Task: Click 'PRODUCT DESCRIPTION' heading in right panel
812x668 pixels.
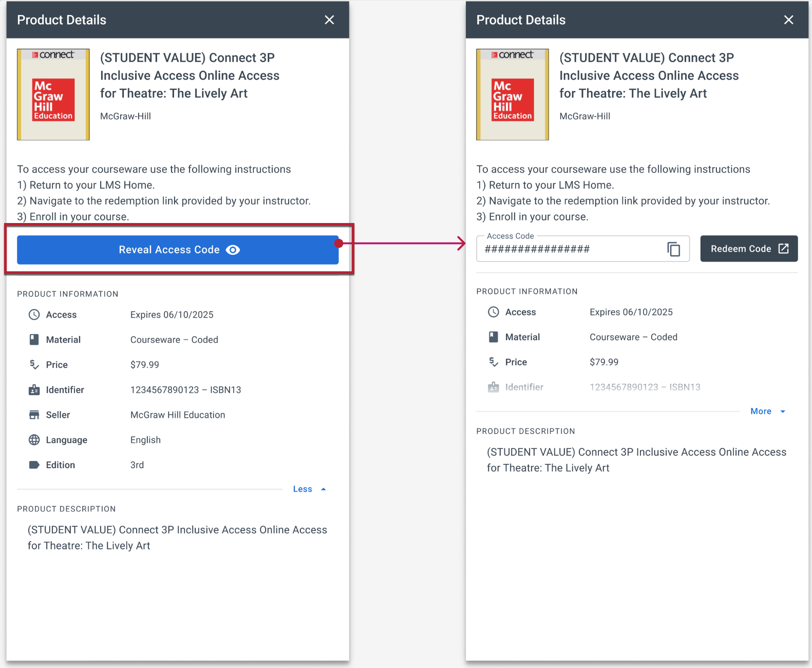Action: pyautogui.click(x=525, y=431)
